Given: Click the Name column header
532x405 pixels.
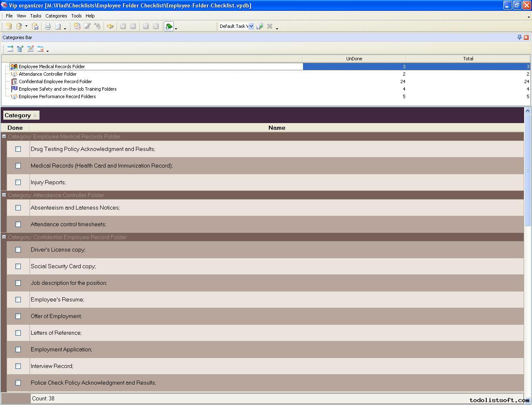Looking at the screenshot, I should [x=276, y=128].
